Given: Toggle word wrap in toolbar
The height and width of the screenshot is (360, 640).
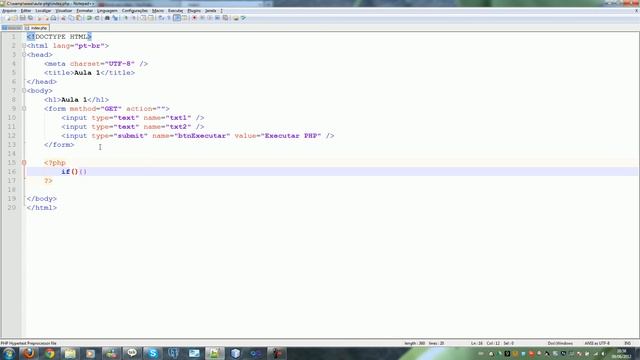Looking at the screenshot, I should pyautogui.click(x=161, y=18).
